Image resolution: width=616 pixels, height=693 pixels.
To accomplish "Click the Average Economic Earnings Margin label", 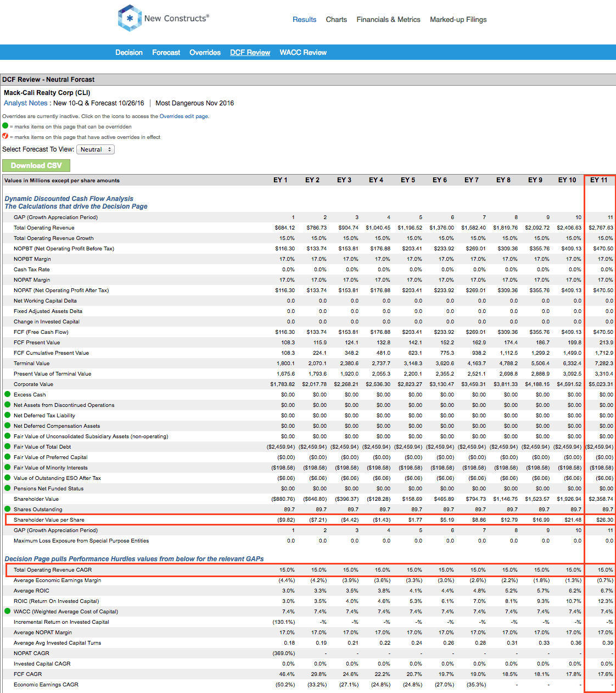I will 57,580.
